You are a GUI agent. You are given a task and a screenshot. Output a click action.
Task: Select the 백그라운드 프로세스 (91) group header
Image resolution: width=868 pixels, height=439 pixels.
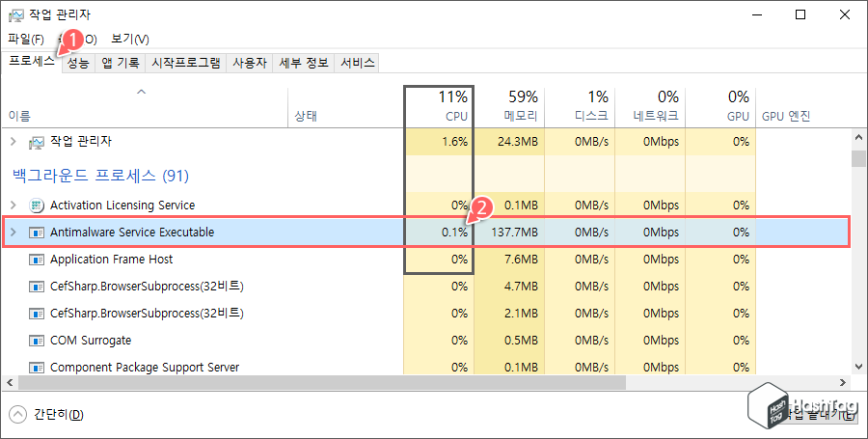coord(100,176)
